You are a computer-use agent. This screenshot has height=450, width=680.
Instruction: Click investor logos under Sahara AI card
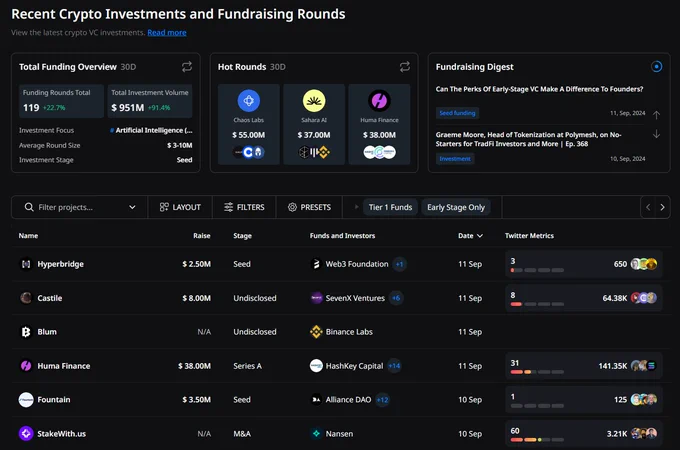[x=314, y=152]
